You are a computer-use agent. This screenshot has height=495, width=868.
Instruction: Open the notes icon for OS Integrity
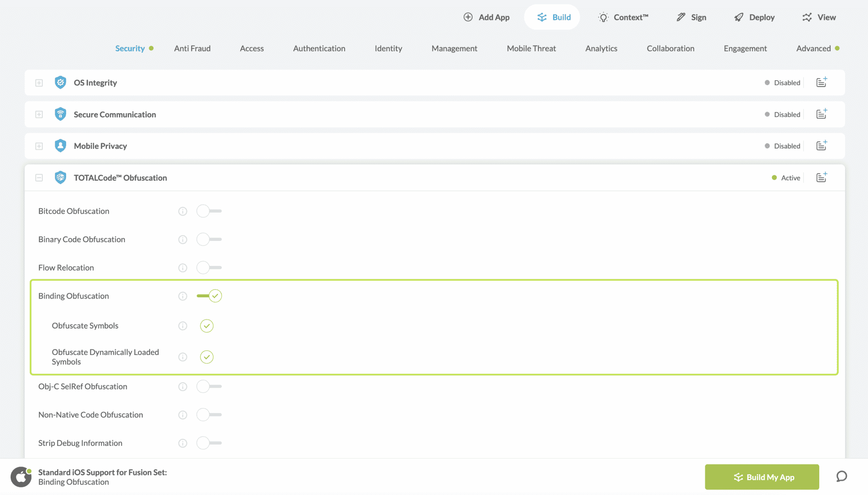821,82
